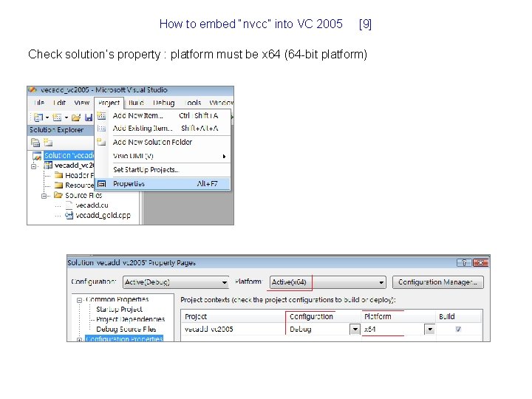Click the icon next to Add New Item menu entry
This screenshot has width=532, height=399.
pyautogui.click(x=101, y=116)
